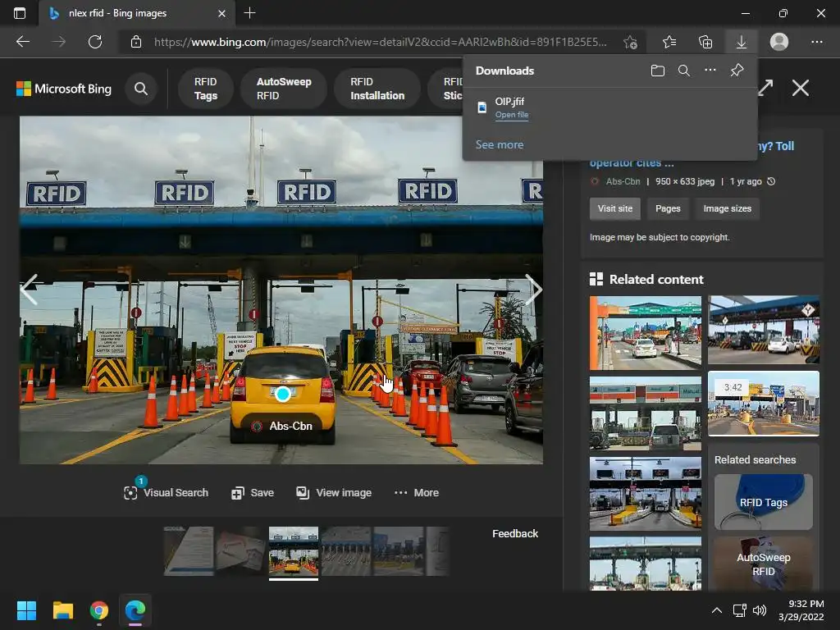Open Visual Search on the image

(166, 492)
